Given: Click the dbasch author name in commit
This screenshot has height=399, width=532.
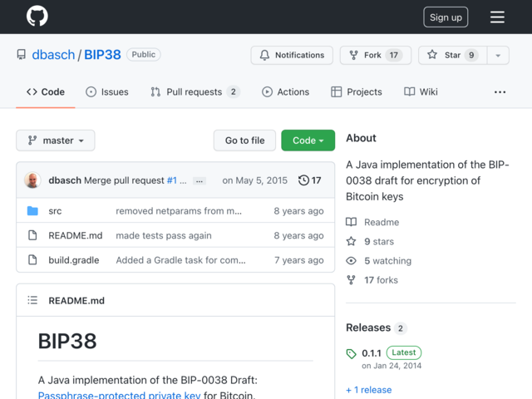Looking at the screenshot, I should [x=65, y=180].
